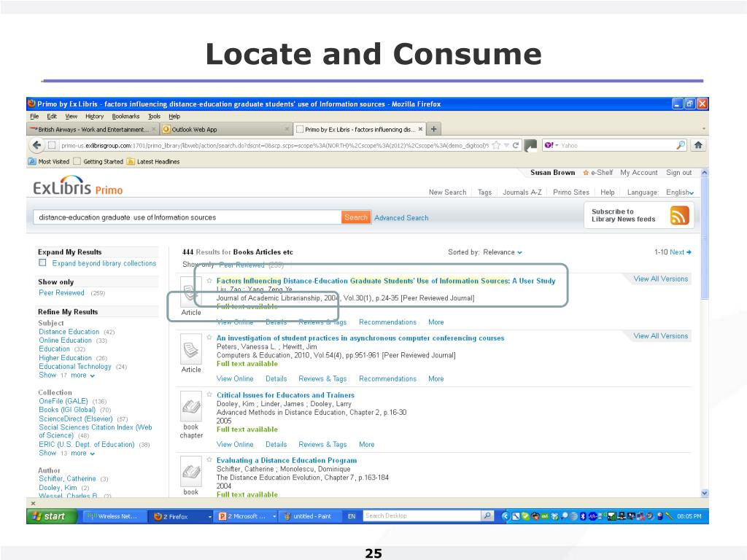The width and height of the screenshot is (747, 560).
Task: Refine by author Schifter, Catherine
Action: [x=67, y=478]
